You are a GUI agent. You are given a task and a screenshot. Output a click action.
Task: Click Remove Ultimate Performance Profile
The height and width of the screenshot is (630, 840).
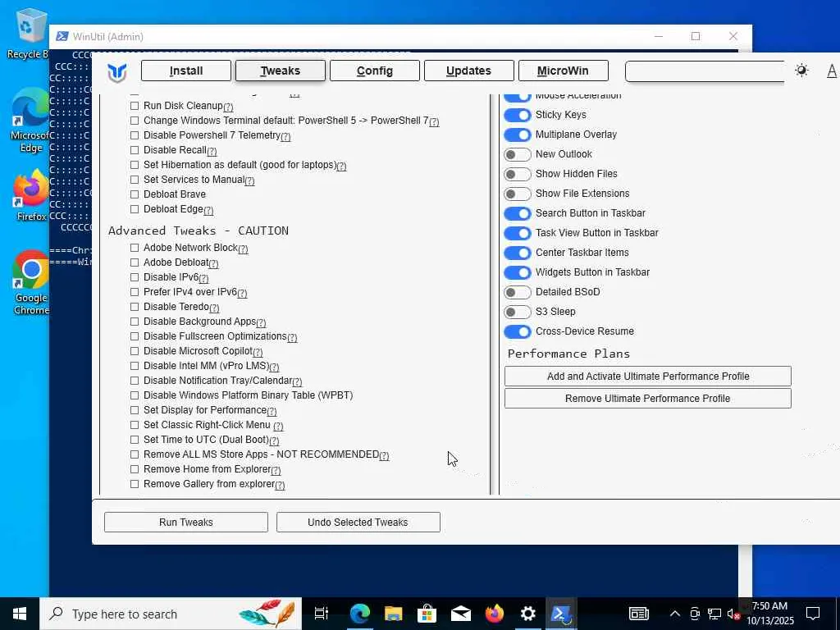click(648, 399)
